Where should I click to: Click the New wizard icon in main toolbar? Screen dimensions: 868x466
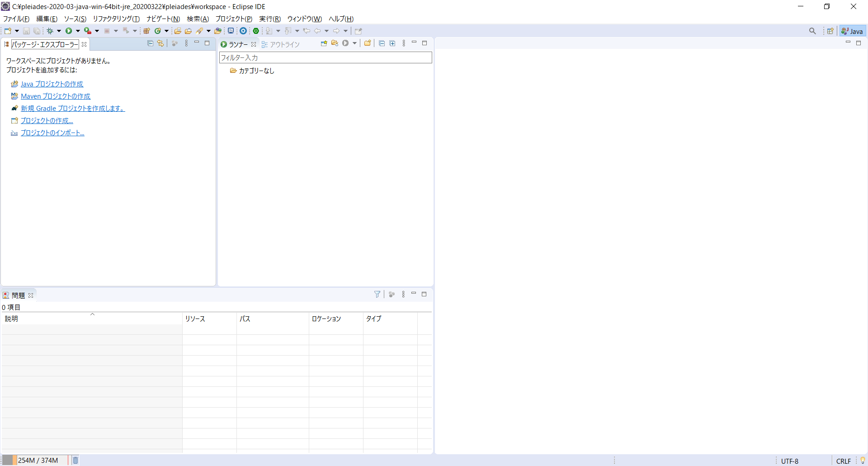[x=8, y=31]
